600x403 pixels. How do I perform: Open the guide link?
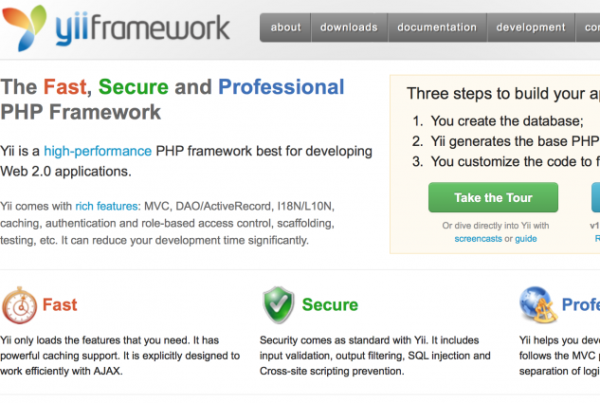tap(526, 239)
